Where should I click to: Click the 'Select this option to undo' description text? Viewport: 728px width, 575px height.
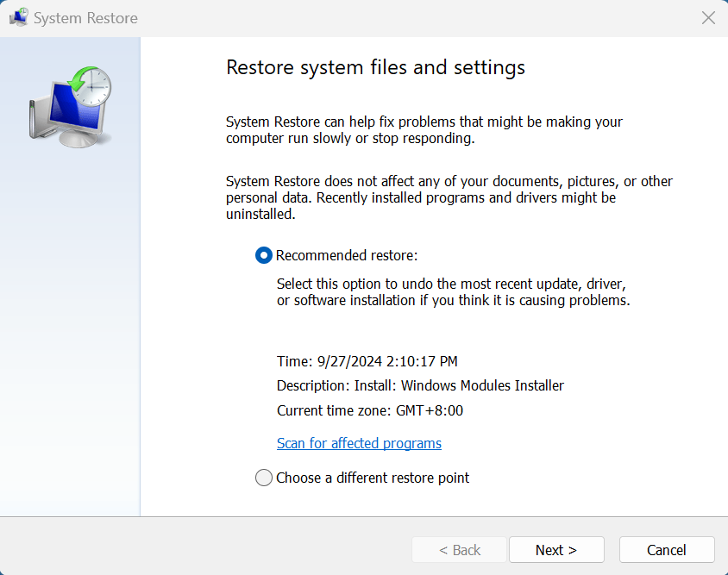[x=453, y=292]
